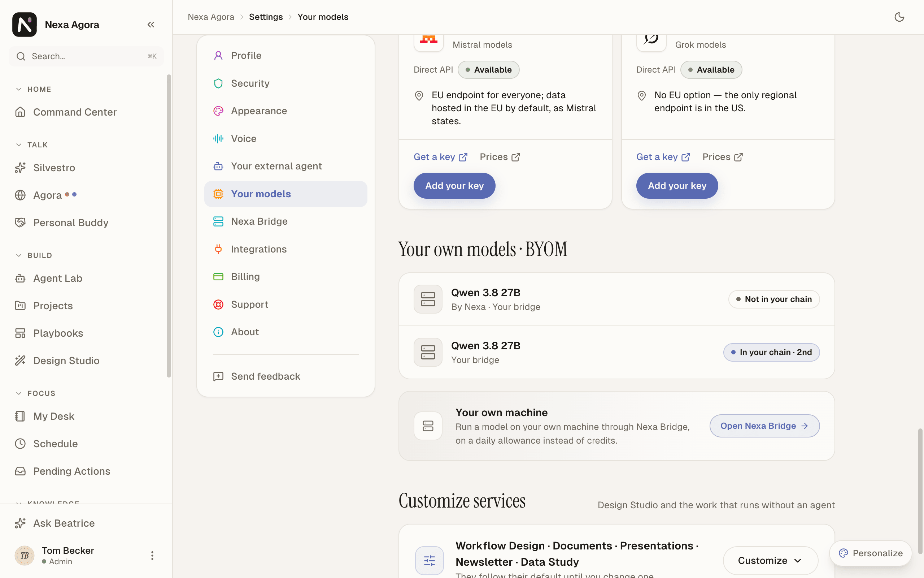Open the user menu three-dot icon
924x578 pixels.
[x=152, y=556]
